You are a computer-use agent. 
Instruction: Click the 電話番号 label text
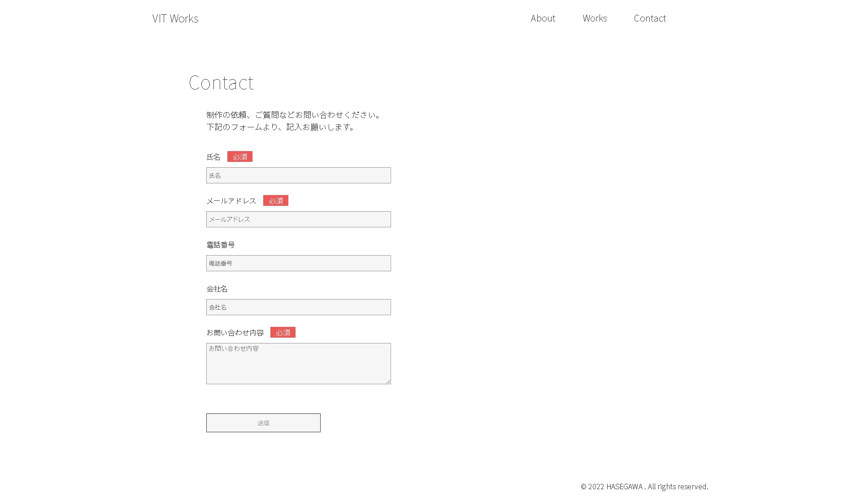(x=221, y=245)
